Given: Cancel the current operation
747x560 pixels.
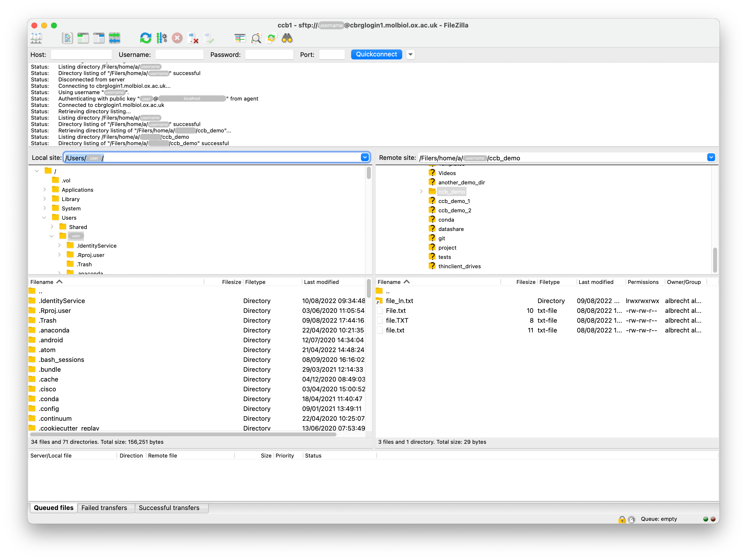Looking at the screenshot, I should coord(177,38).
